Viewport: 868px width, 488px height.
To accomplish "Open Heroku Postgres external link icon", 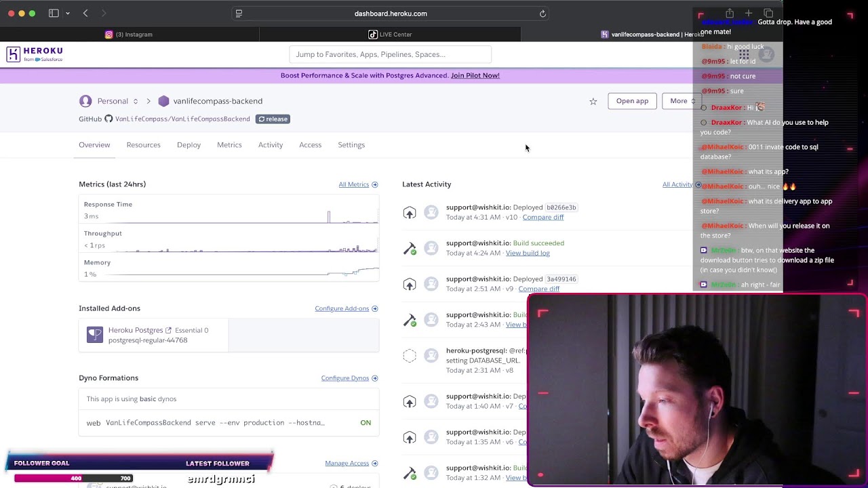I will click(169, 330).
